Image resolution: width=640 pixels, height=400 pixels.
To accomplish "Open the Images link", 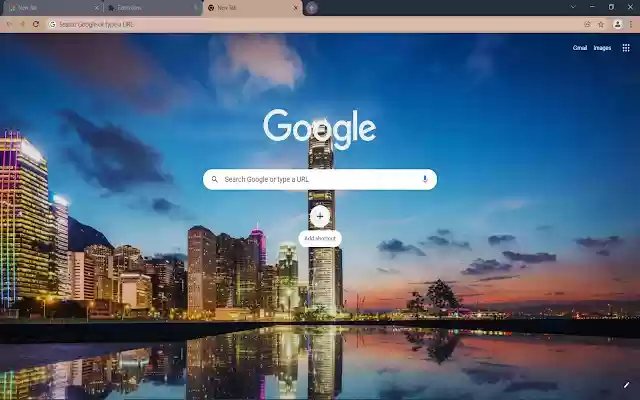I will pyautogui.click(x=602, y=48).
